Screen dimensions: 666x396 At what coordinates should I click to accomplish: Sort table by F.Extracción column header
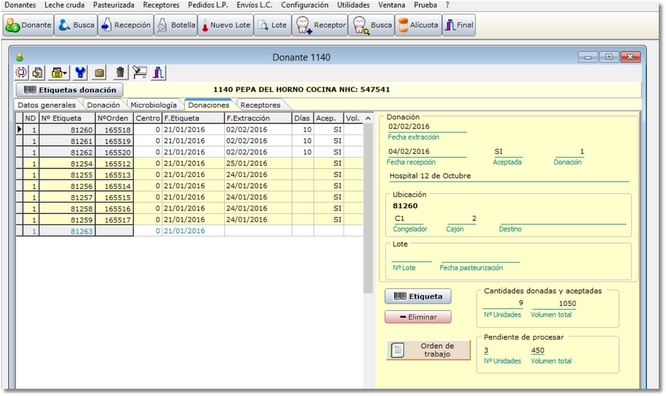click(258, 118)
